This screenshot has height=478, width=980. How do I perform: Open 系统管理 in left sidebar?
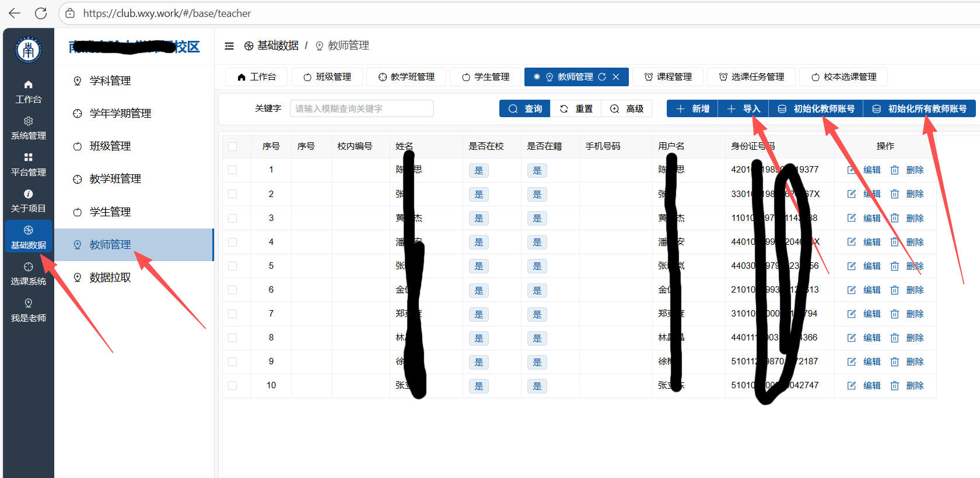pyautogui.click(x=28, y=128)
